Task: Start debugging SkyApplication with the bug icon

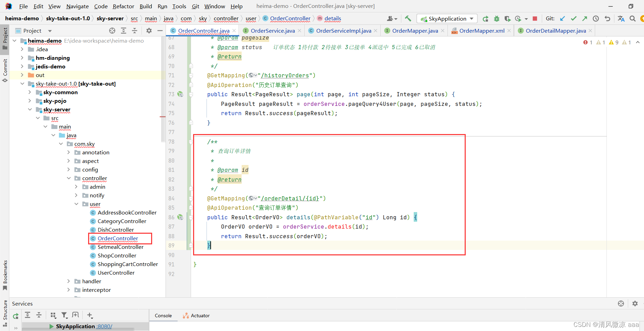Action: 496,19
